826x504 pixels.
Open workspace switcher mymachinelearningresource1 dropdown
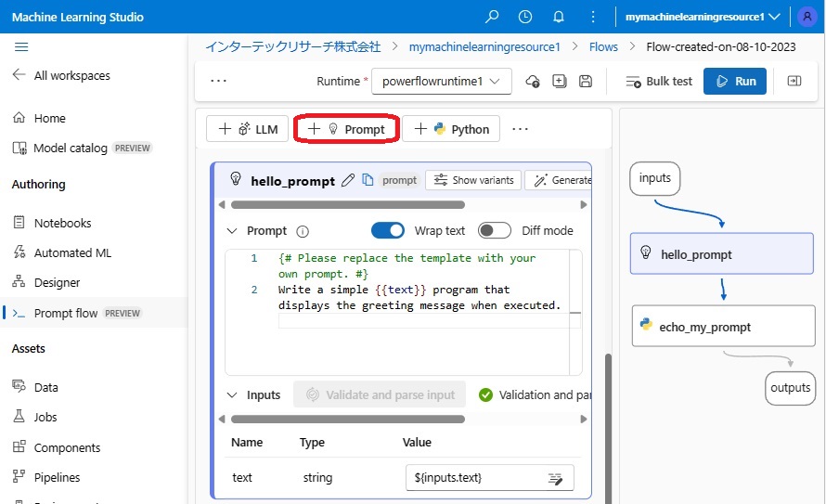coord(703,17)
